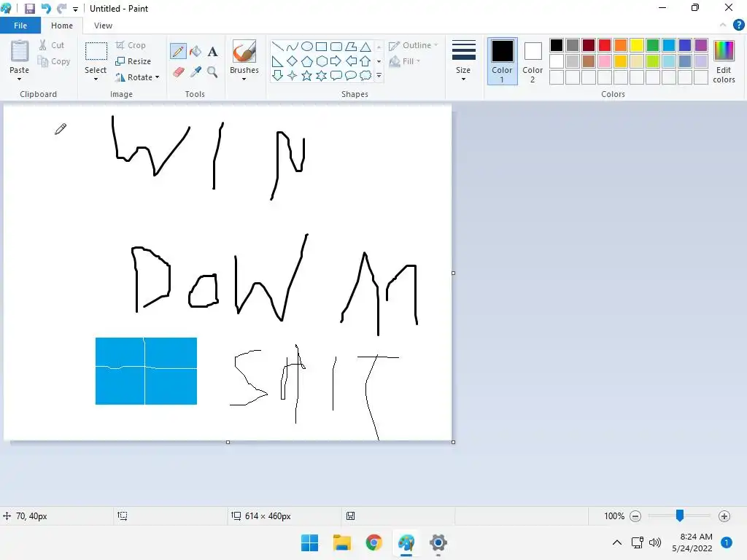Select Color 1 foreground box

(502, 61)
